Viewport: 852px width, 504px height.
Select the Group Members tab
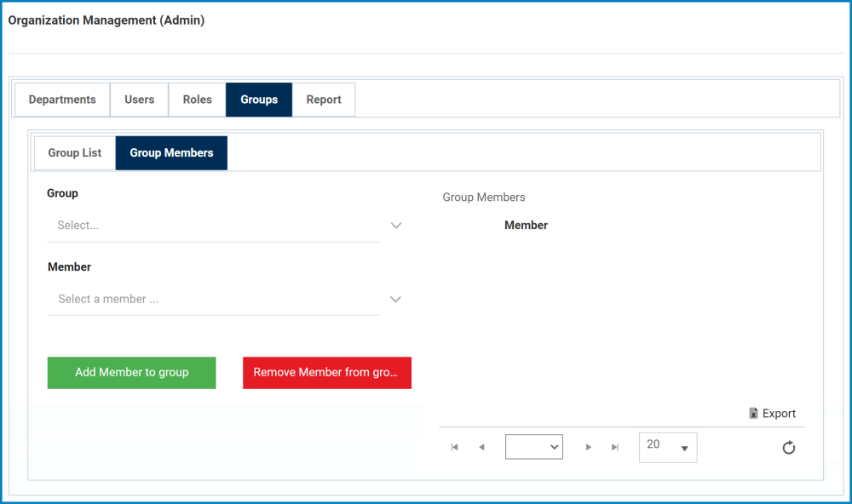(170, 152)
